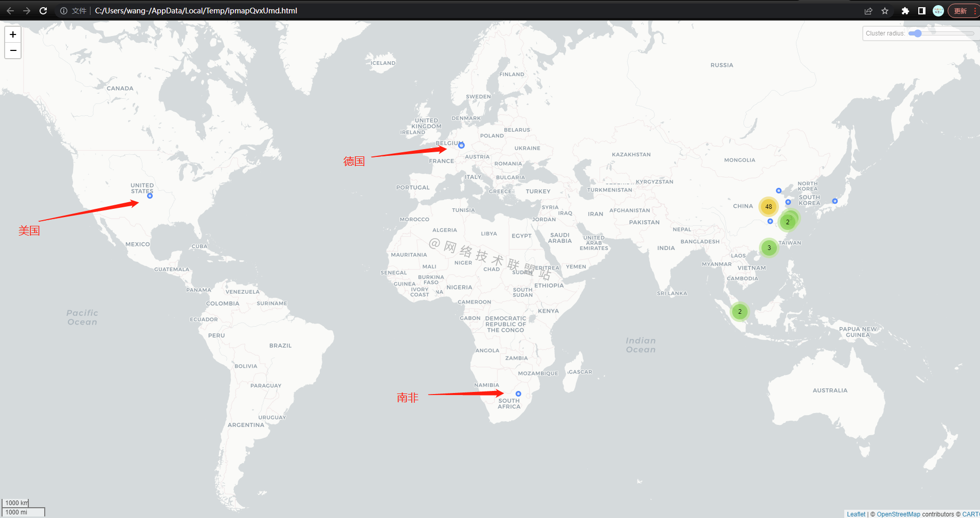Zoom out the map with minus button
This screenshot has width=980, height=518.
(13, 50)
